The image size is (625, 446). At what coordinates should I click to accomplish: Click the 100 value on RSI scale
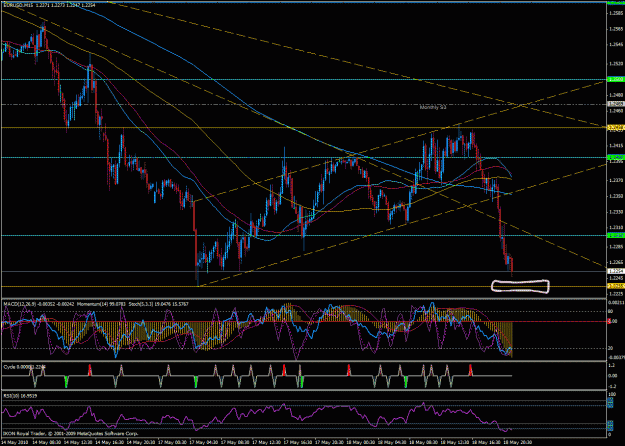(x=611, y=395)
